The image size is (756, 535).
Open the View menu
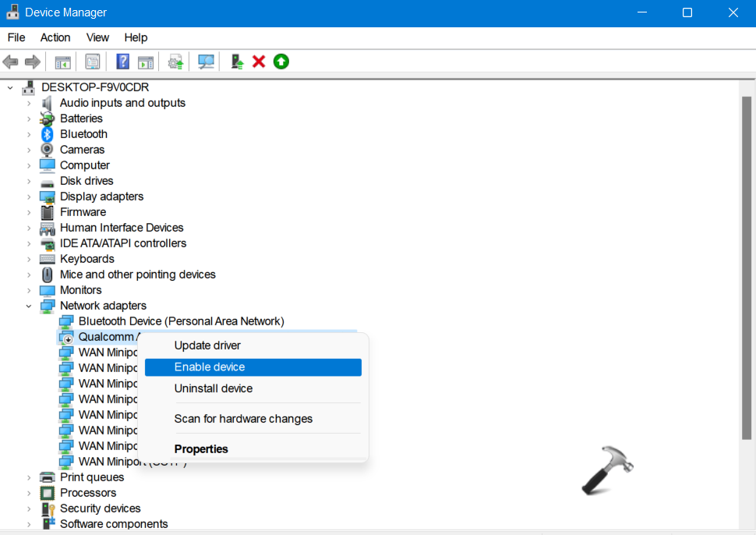[x=97, y=37]
